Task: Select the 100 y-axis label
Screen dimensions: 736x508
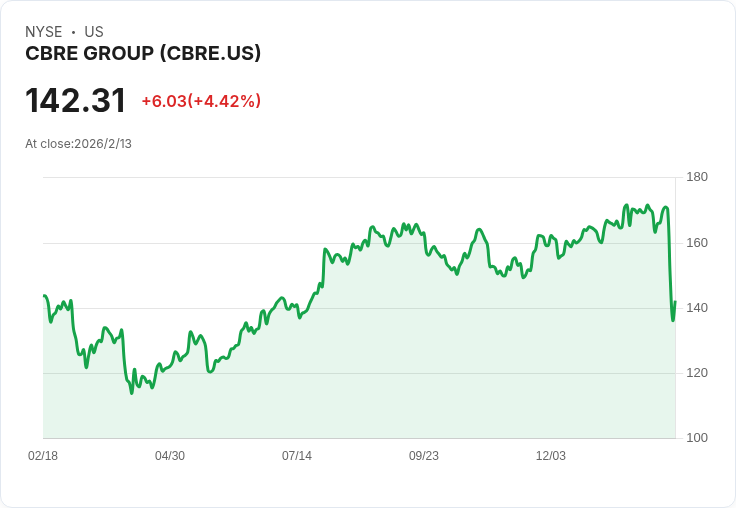Action: 697,437
